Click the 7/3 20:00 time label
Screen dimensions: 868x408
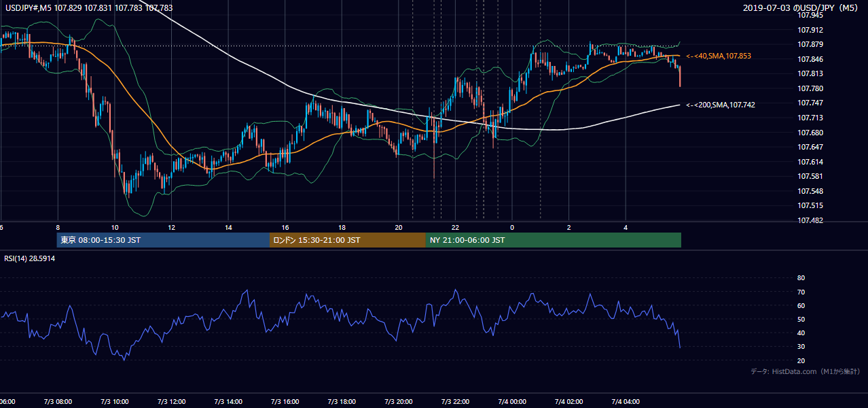pyautogui.click(x=399, y=401)
